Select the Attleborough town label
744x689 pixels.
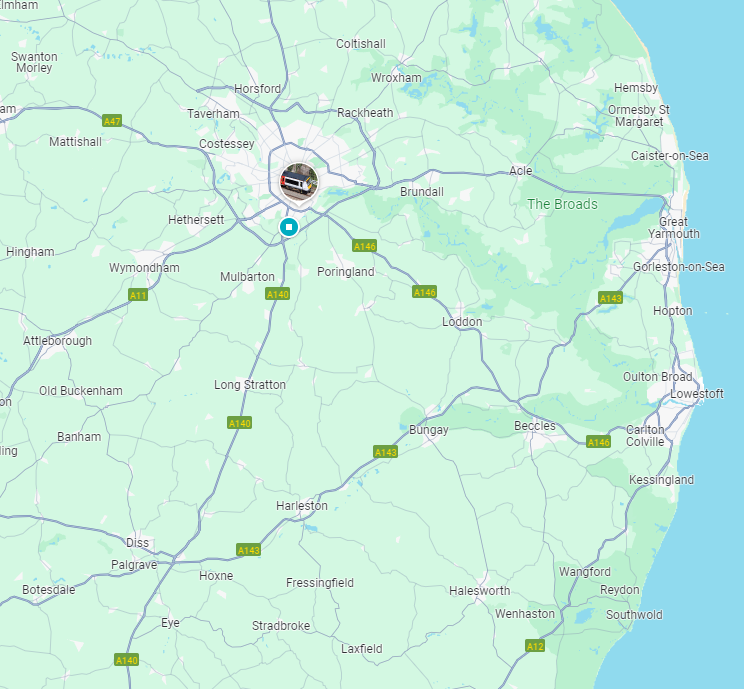[57, 341]
